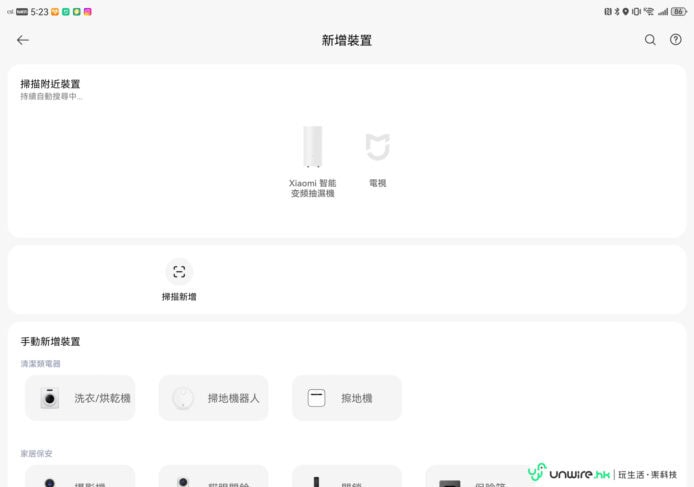The width and height of the screenshot is (694, 487).
Task: Tap the 手動新增裝置 section heading
Action: [x=50, y=342]
